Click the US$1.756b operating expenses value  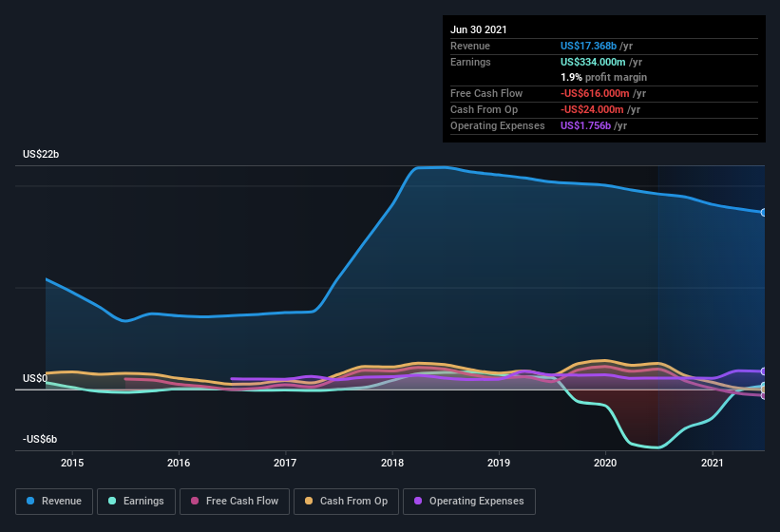pos(585,125)
